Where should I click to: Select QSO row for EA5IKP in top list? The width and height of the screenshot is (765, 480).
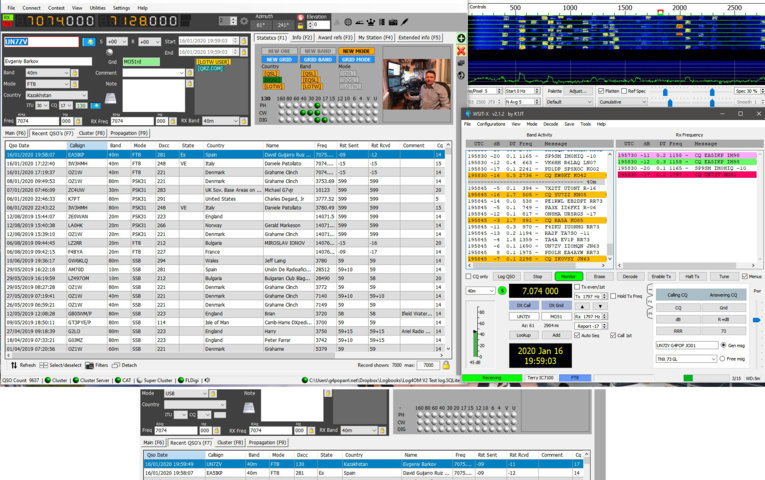click(227, 155)
